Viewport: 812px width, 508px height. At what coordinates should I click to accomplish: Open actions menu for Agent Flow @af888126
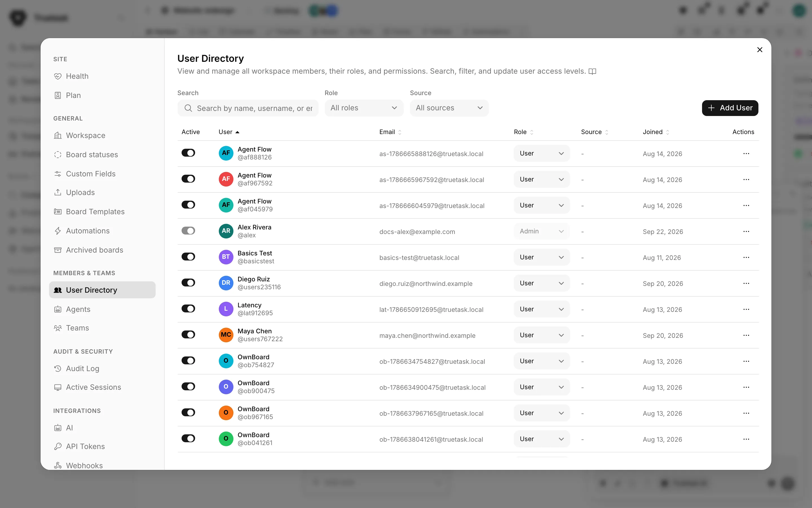click(746, 154)
